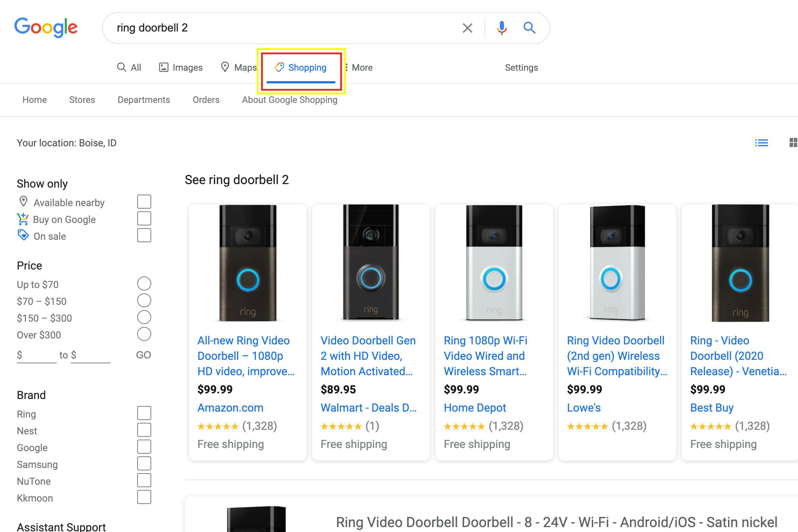Check the NuTone brand filter
This screenshot has height=532, width=798.
(144, 481)
